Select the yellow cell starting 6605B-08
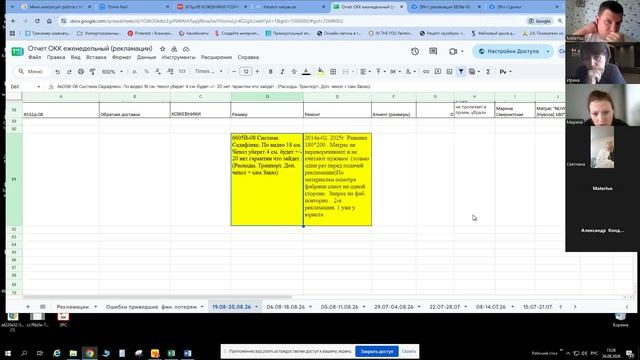The image size is (640, 360). click(267, 179)
